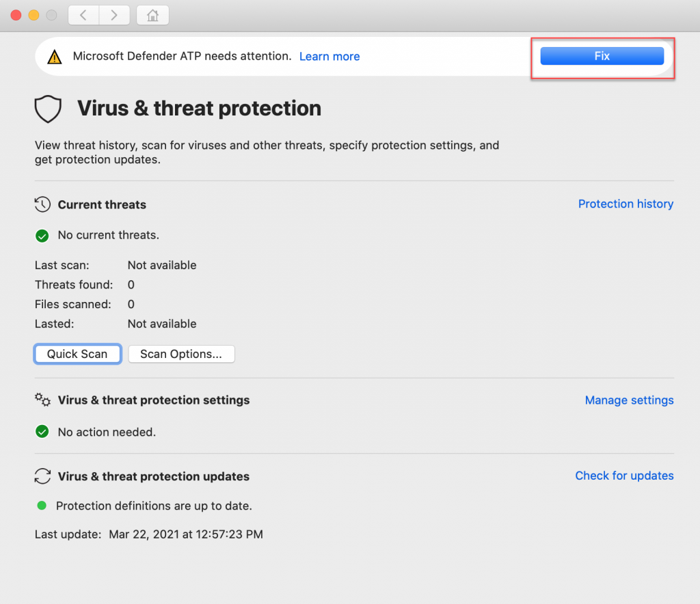Start a Quick Scan
Viewport: 700px width, 604px height.
coord(77,354)
